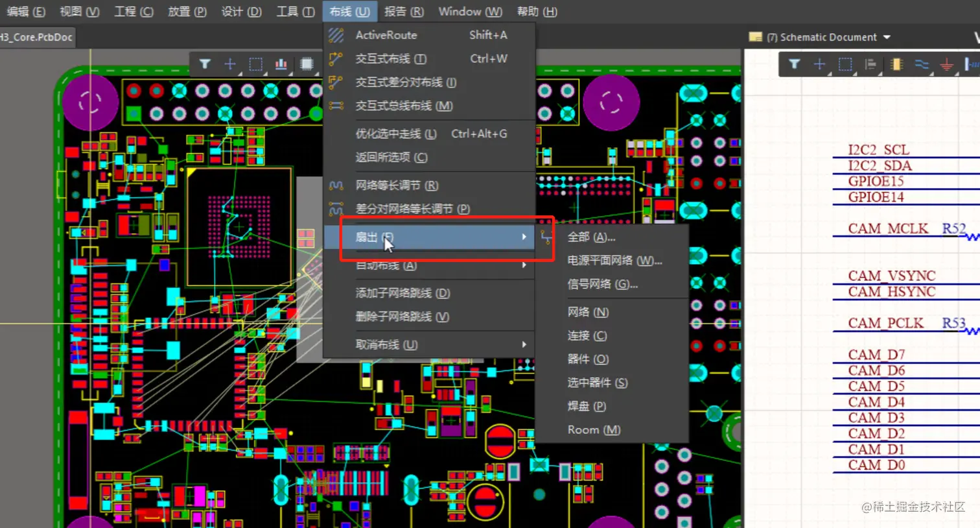Click the CAM_VSYNC net label
This screenshot has height=528, width=980.
(x=892, y=276)
